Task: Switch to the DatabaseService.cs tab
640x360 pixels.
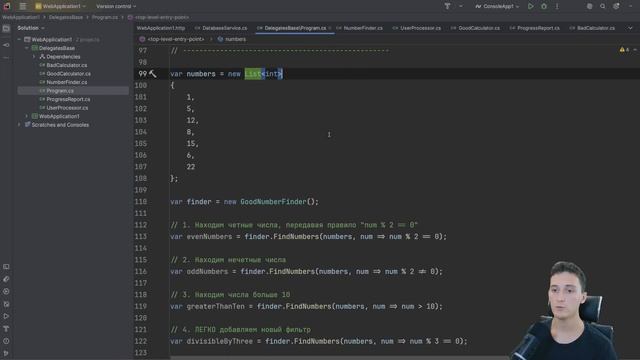Action: pos(221,28)
